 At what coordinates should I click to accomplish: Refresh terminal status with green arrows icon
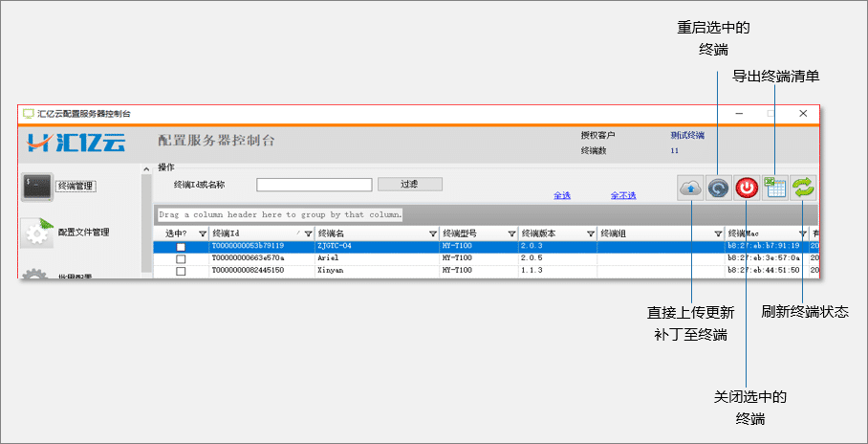coord(805,189)
